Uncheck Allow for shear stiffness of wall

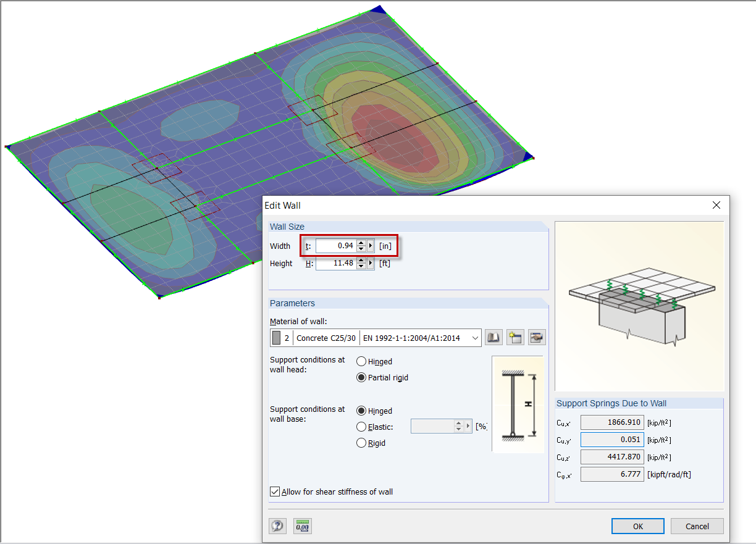coord(275,492)
